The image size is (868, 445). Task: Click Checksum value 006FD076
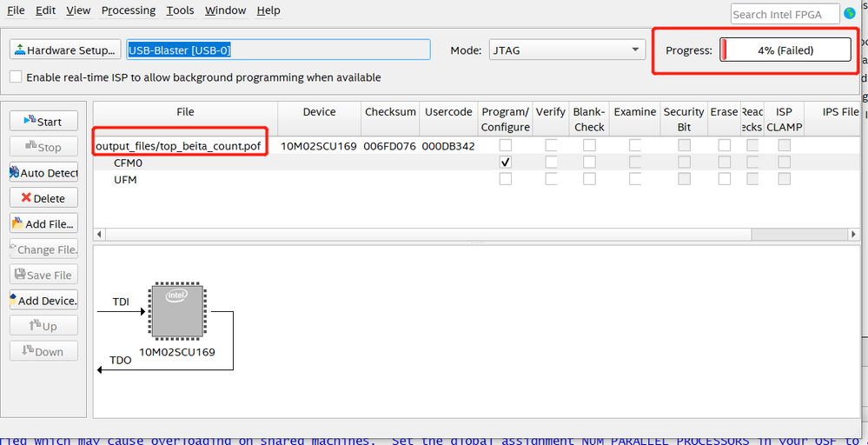[390, 146]
